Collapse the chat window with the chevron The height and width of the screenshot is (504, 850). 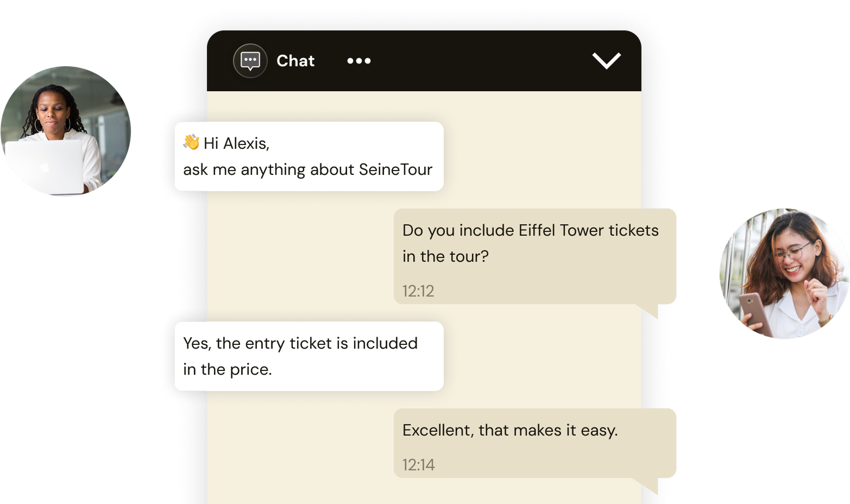coord(606,61)
